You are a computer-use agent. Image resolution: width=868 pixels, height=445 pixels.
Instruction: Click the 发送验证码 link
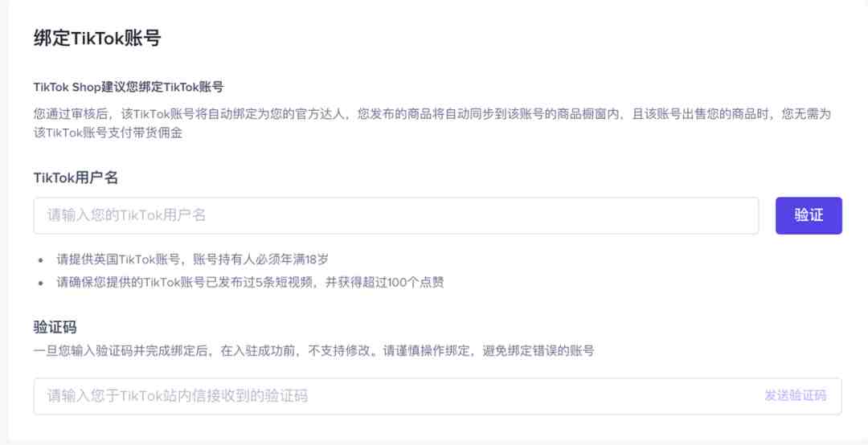796,395
